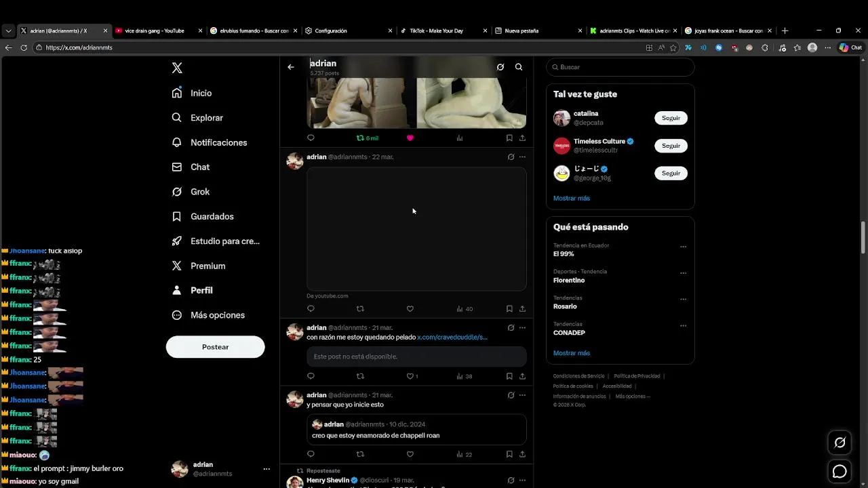
Task: Open Notificaciones in the sidebar
Action: (210, 142)
